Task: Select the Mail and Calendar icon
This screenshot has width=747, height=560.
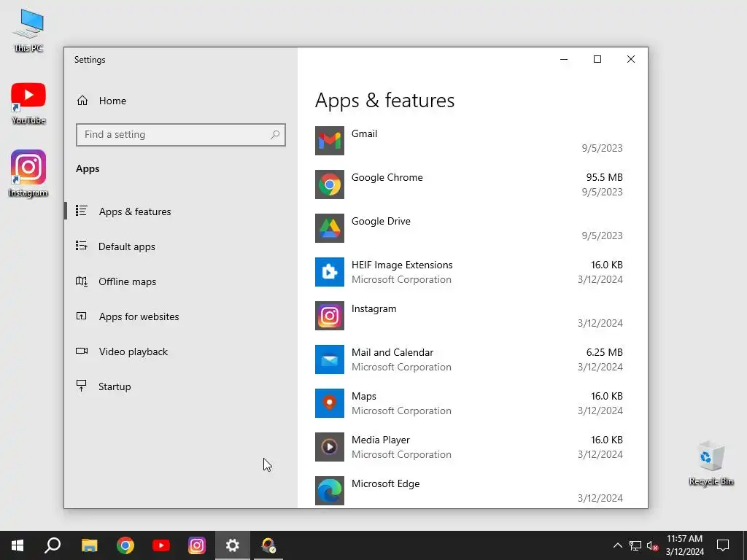Action: click(x=329, y=359)
